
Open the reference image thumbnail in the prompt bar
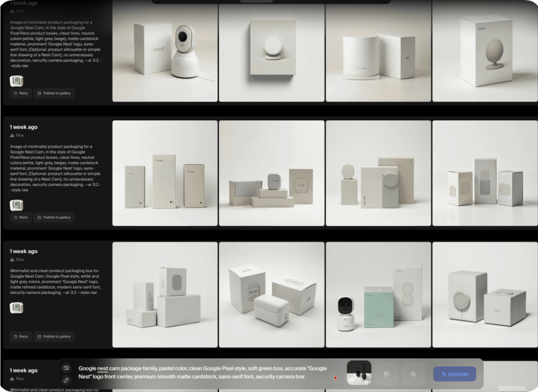pyautogui.click(x=359, y=372)
